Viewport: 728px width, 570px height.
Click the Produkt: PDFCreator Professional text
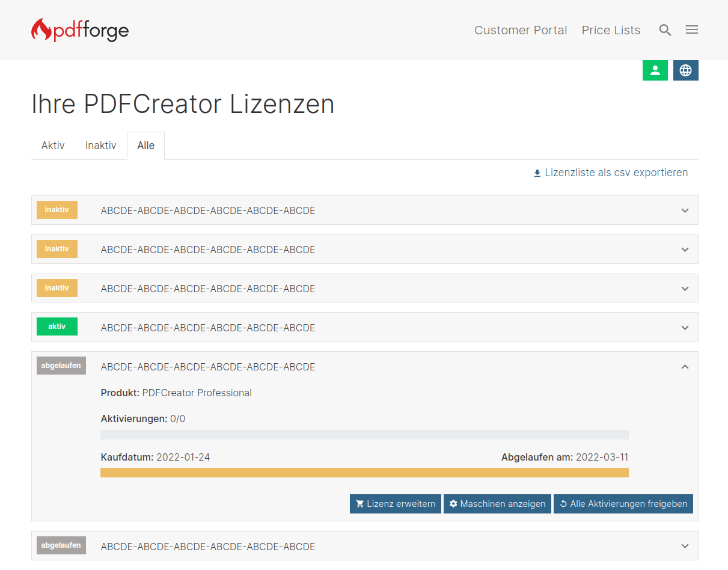(176, 393)
